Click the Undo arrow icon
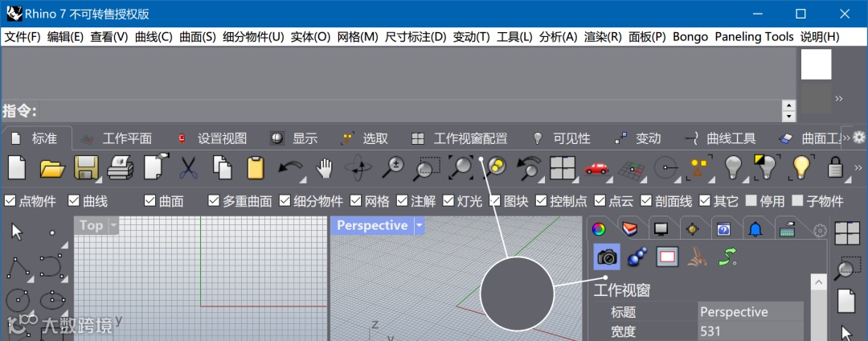The image size is (868, 341). point(291,168)
